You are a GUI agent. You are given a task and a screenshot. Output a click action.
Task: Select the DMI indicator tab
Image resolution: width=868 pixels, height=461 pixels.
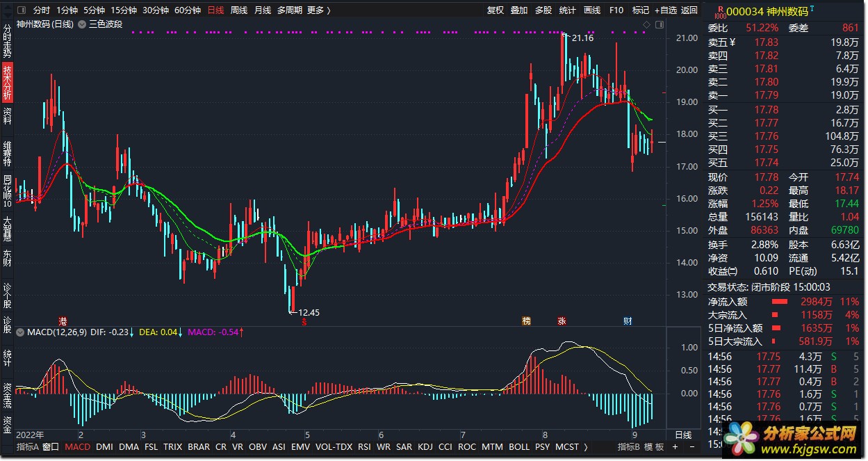(x=104, y=447)
